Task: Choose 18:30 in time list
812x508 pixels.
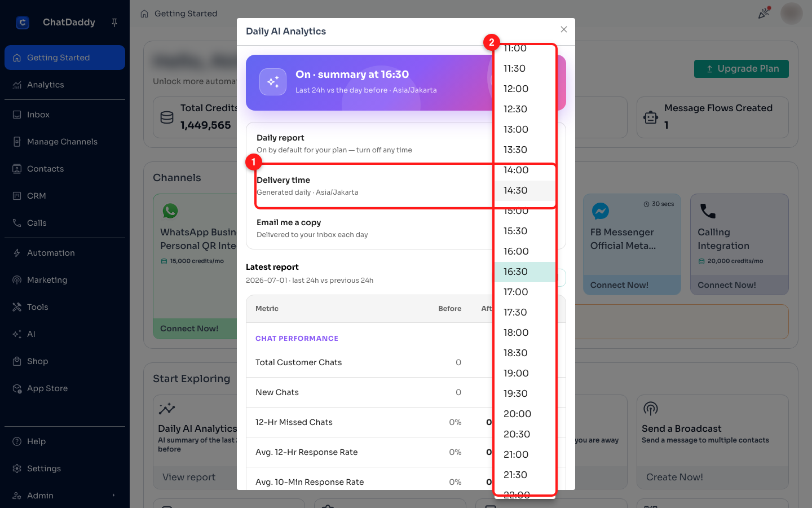Action: (x=525, y=353)
